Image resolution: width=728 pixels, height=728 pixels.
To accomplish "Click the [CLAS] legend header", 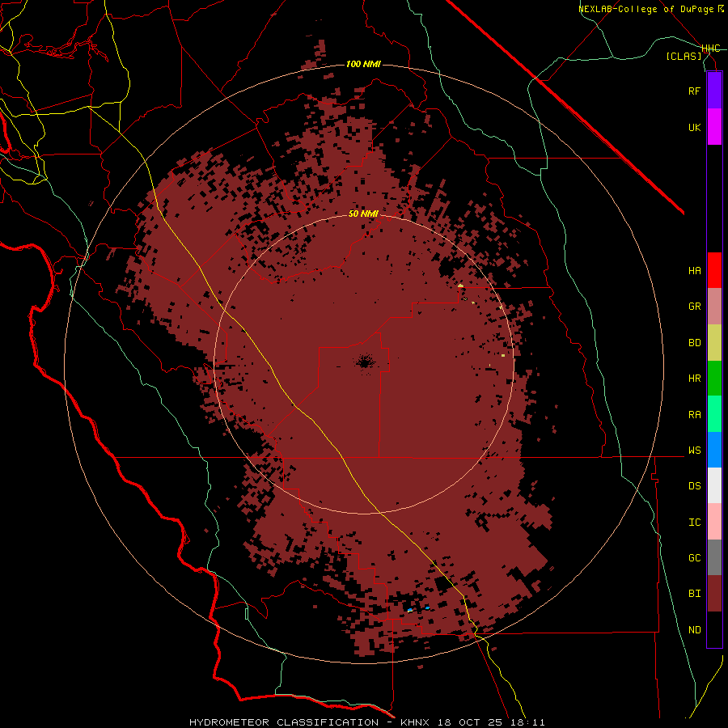I will 684,57.
